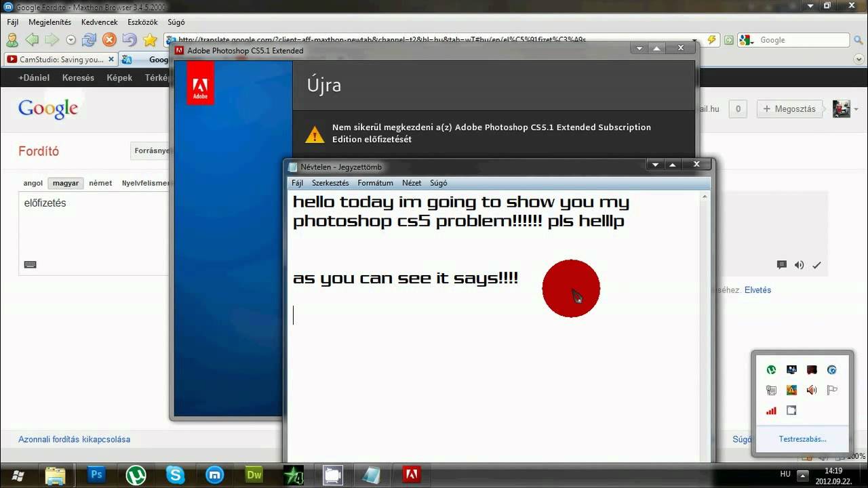Viewport: 868px width, 488px height.
Task: Stop loading with the orange X button
Action: pyautogui.click(x=109, y=40)
